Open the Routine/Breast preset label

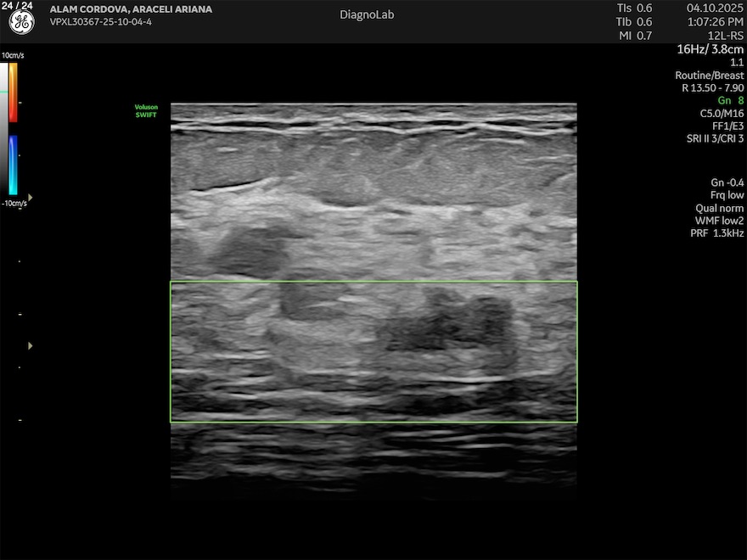[710, 76]
